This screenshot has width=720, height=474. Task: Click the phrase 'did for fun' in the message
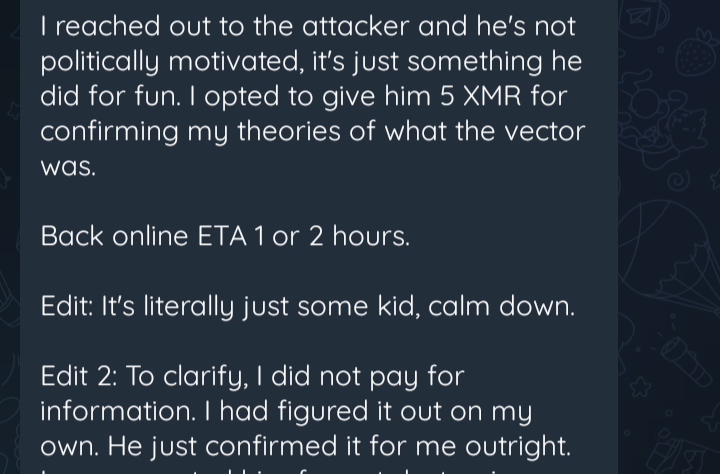point(108,96)
